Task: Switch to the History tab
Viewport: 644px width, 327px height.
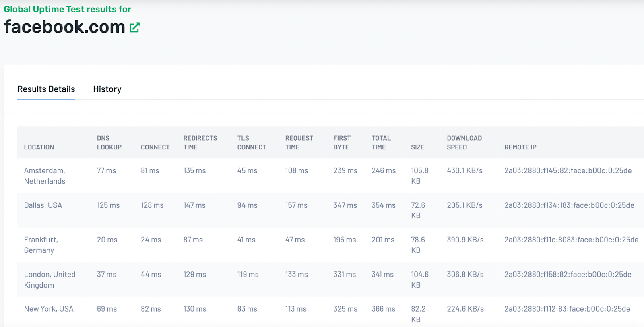Action: pyautogui.click(x=107, y=89)
